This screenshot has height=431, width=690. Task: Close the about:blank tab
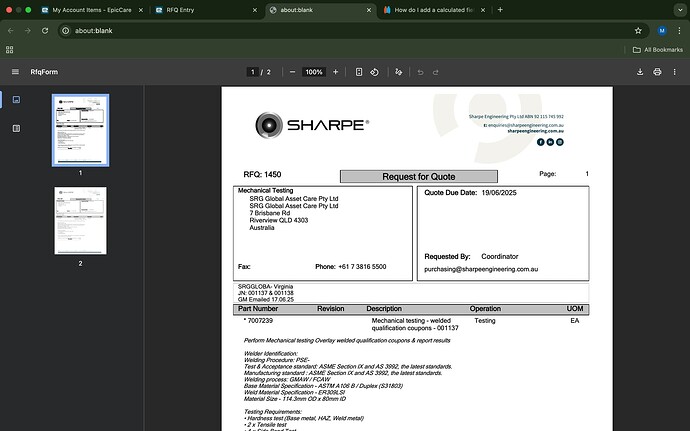pyautogui.click(x=369, y=10)
